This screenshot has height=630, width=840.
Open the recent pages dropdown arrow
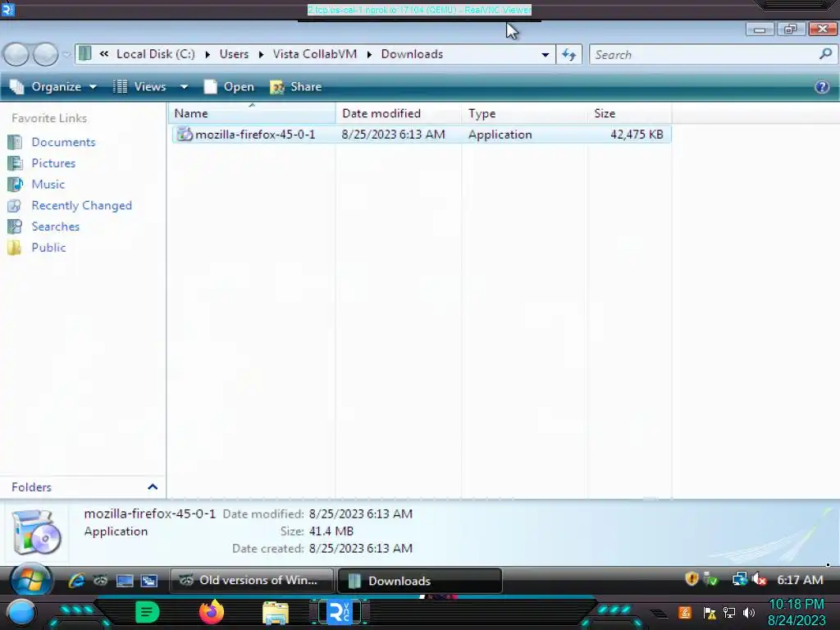[66, 55]
